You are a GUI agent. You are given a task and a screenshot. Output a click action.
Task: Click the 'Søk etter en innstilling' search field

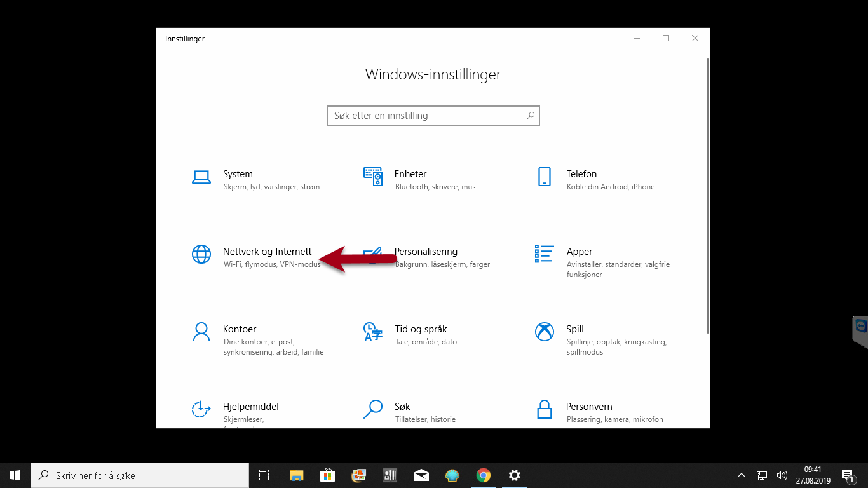(x=433, y=116)
